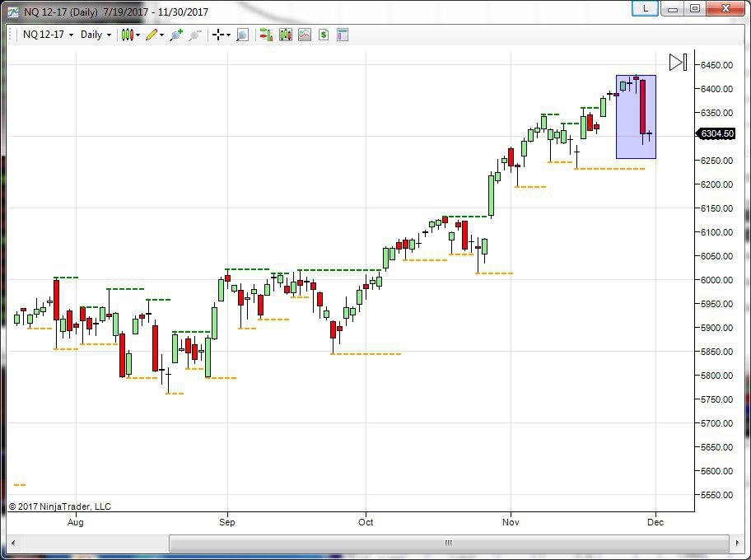Click the return-to-latest-bar arrow on the chart

pos(679,63)
